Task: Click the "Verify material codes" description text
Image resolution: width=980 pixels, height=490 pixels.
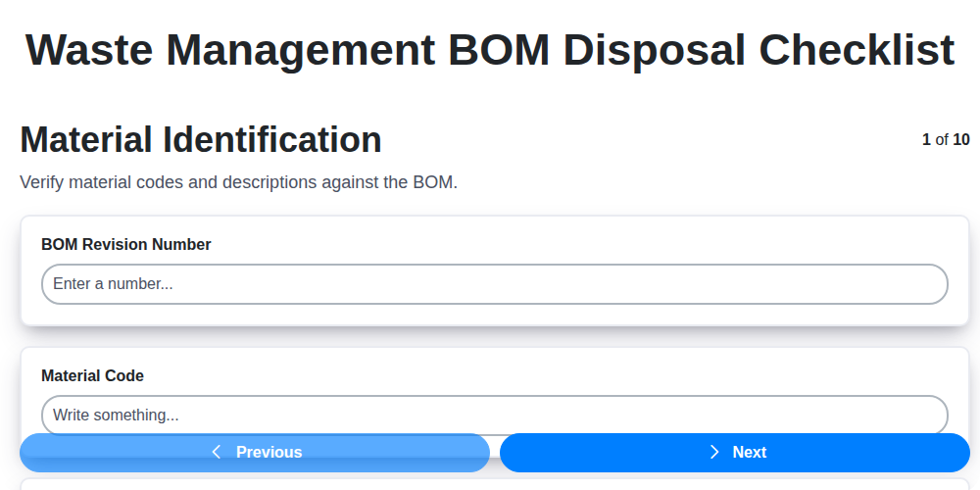Action: [238, 182]
